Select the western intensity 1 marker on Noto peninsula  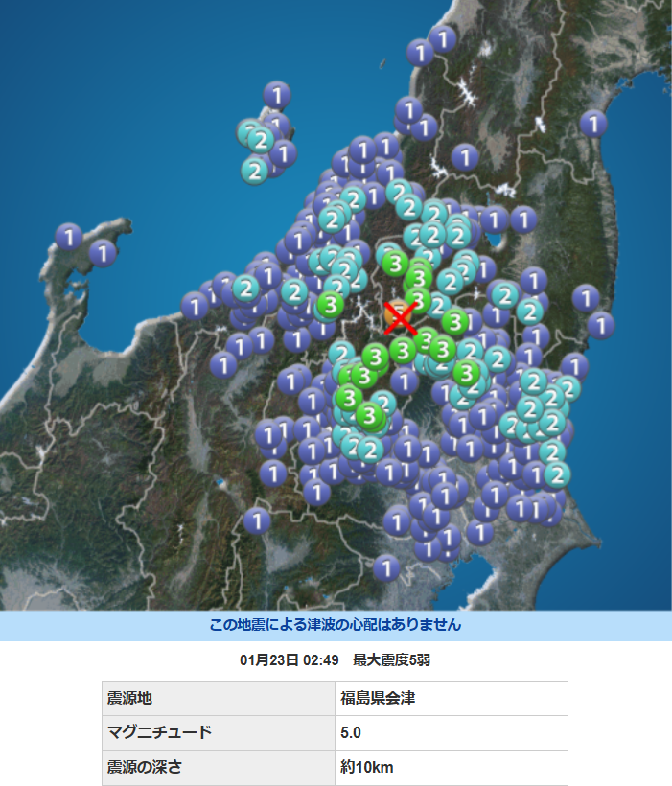69,237
